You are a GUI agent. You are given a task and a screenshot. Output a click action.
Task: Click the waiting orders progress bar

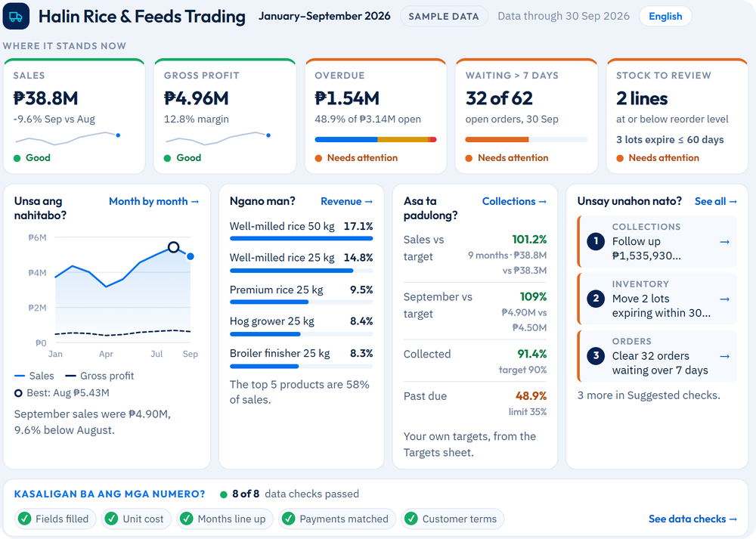[526, 139]
